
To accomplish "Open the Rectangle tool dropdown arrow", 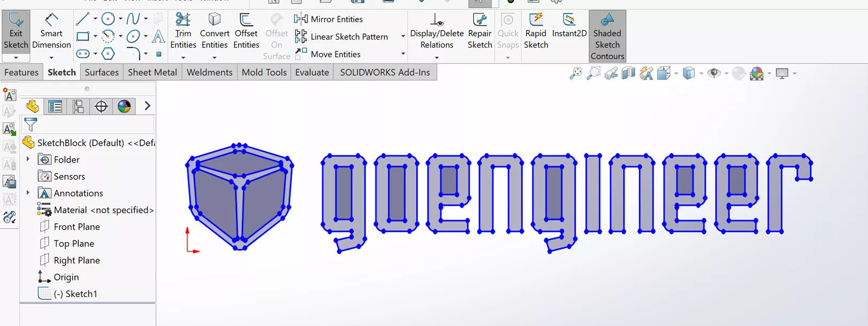I will pyautogui.click(x=95, y=36).
